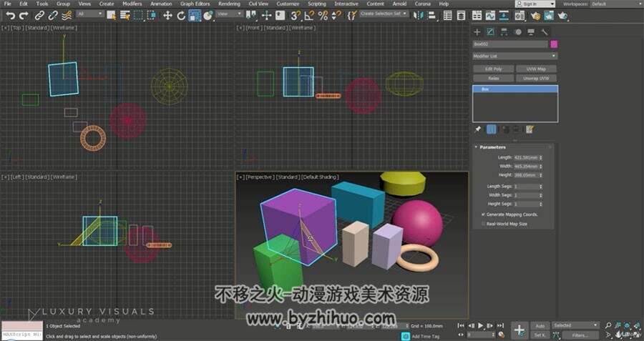Open the Scene Explorer toggle icon
The image size is (644, 341).
(448, 16)
